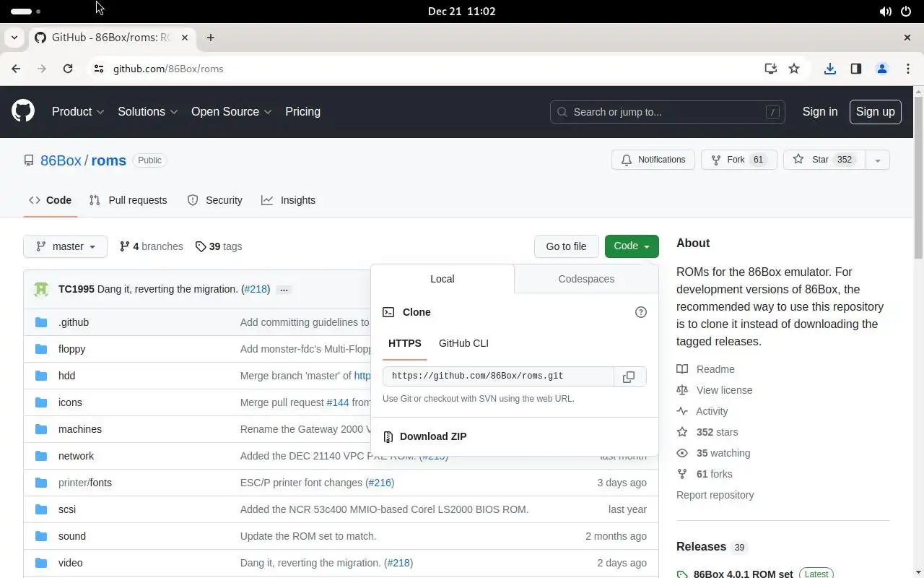Select the HTTPS clone option
This screenshot has height=578, width=924.
(405, 343)
